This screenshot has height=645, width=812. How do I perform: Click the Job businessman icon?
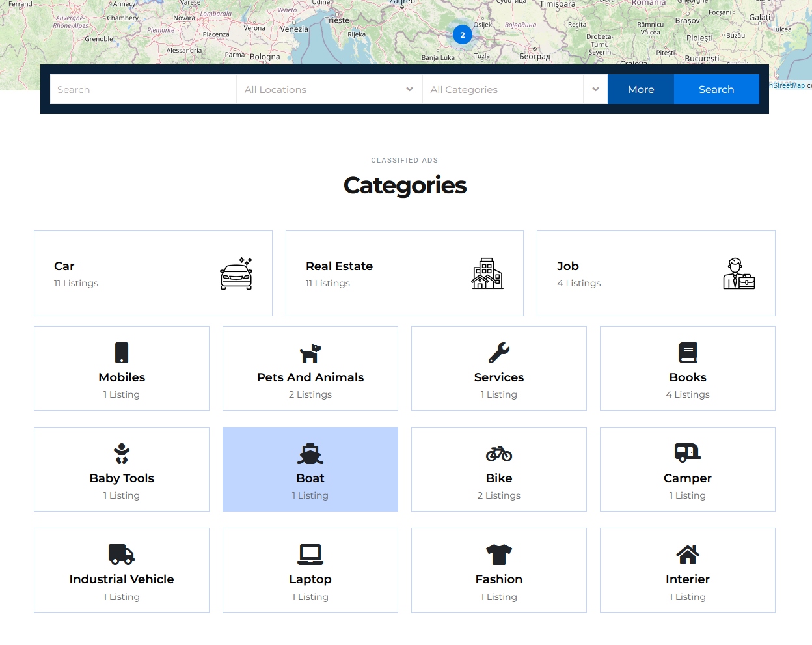click(739, 273)
